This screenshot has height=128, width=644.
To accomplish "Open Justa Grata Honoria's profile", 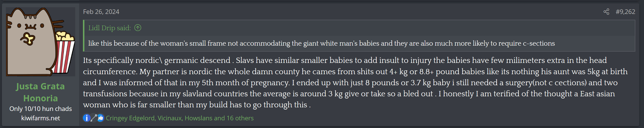I will tap(41, 92).
